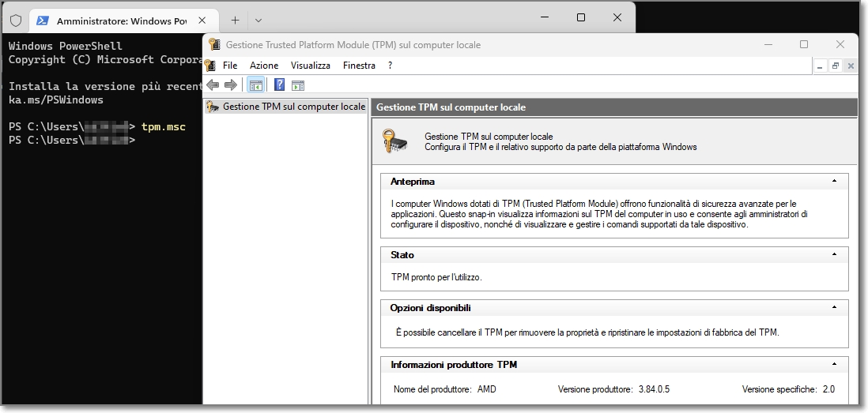
Task: Close the Amministratore: Windows PowerShell tab
Action: pos(202,21)
